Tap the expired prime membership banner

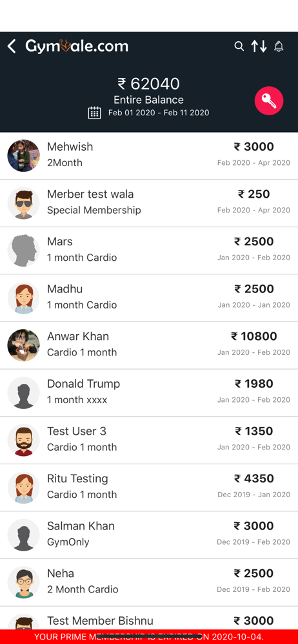coord(149,637)
